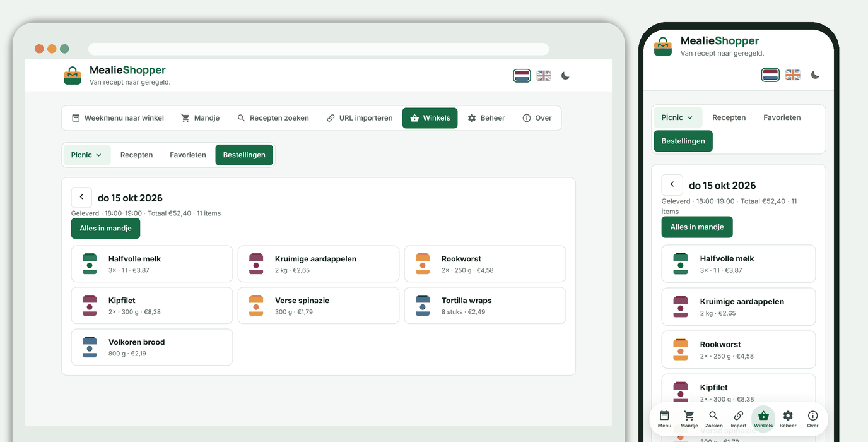Image resolution: width=868 pixels, height=442 pixels.
Task: Open Volkoren brood product card
Action: (152, 347)
